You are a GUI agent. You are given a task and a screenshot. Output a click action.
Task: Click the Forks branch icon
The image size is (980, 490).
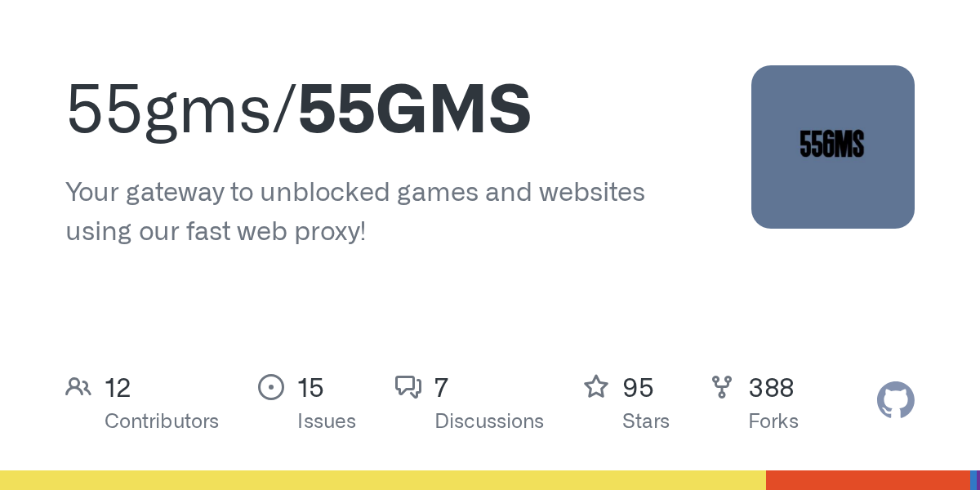722,387
